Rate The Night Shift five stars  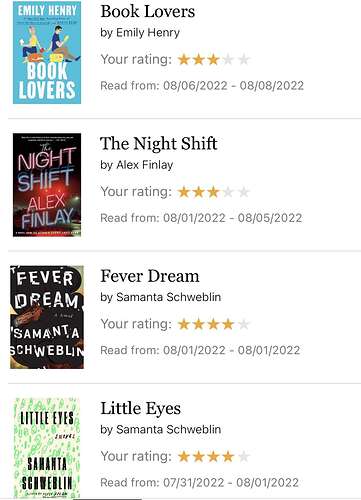coord(244,192)
